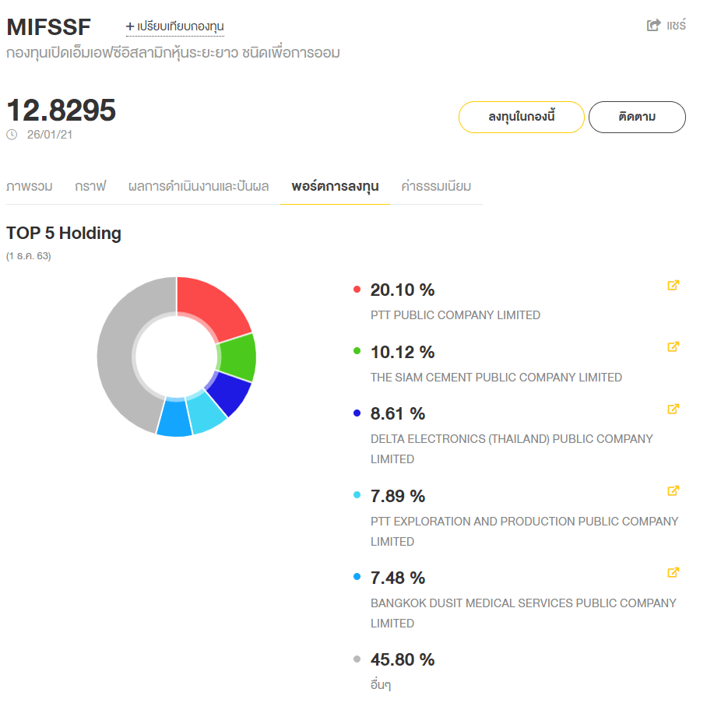Click the clock icon beside the NAV date
The image size is (728, 717).
point(12,135)
